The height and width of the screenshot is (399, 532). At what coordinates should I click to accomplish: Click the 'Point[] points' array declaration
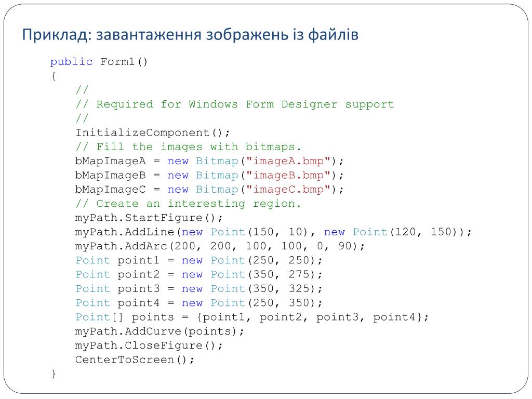tap(252, 317)
